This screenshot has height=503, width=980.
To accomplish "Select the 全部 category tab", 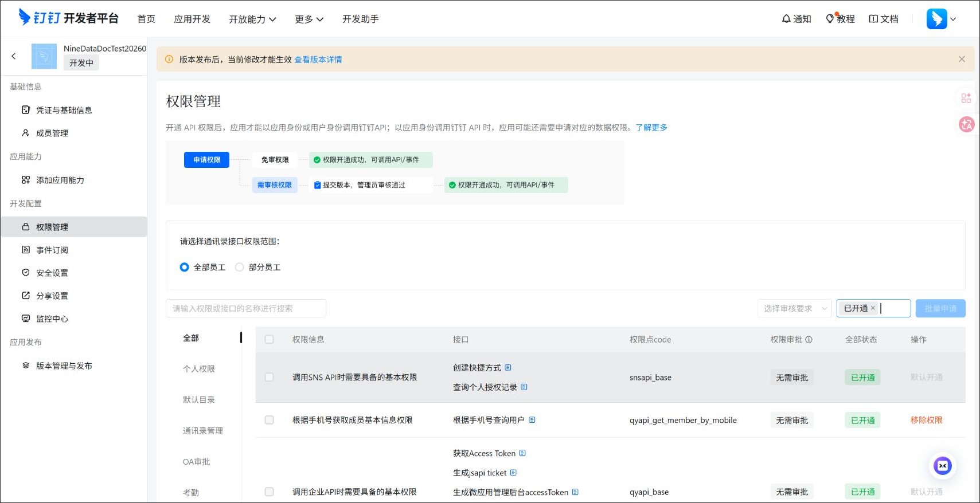I will click(x=191, y=338).
